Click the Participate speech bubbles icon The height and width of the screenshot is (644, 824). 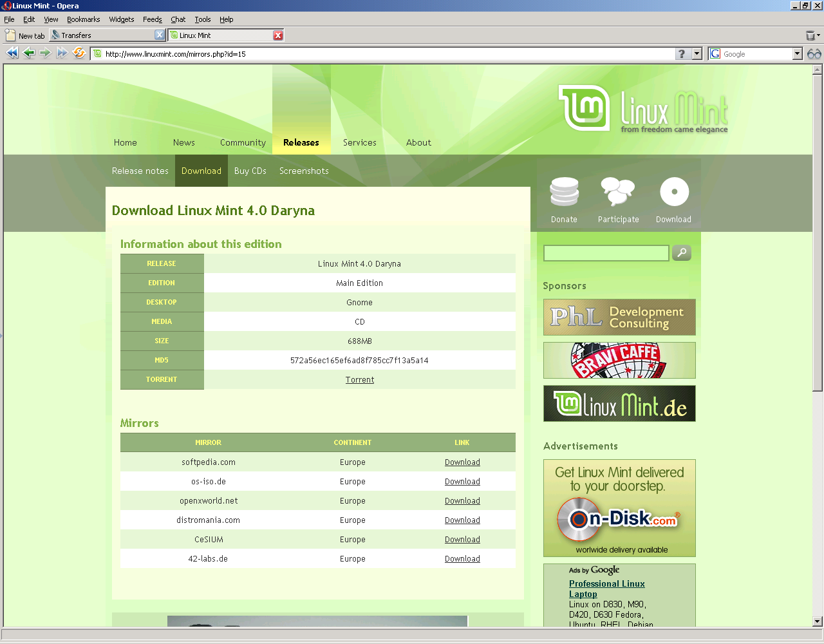[x=618, y=192]
